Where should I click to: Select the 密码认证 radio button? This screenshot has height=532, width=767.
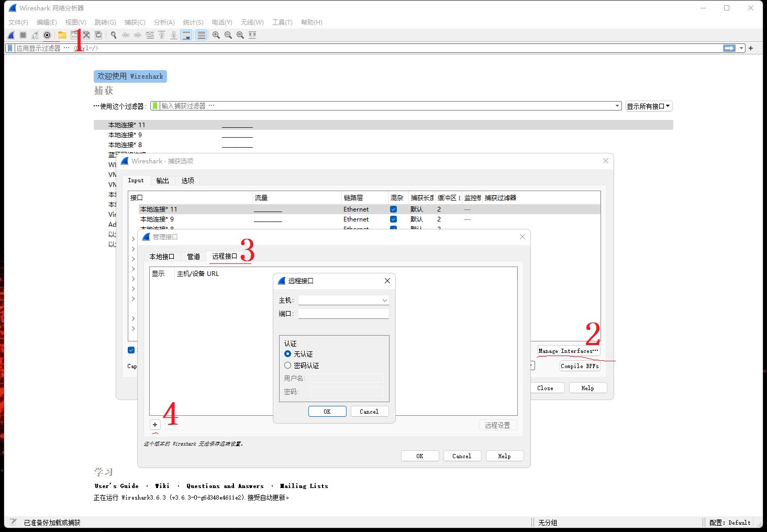287,365
